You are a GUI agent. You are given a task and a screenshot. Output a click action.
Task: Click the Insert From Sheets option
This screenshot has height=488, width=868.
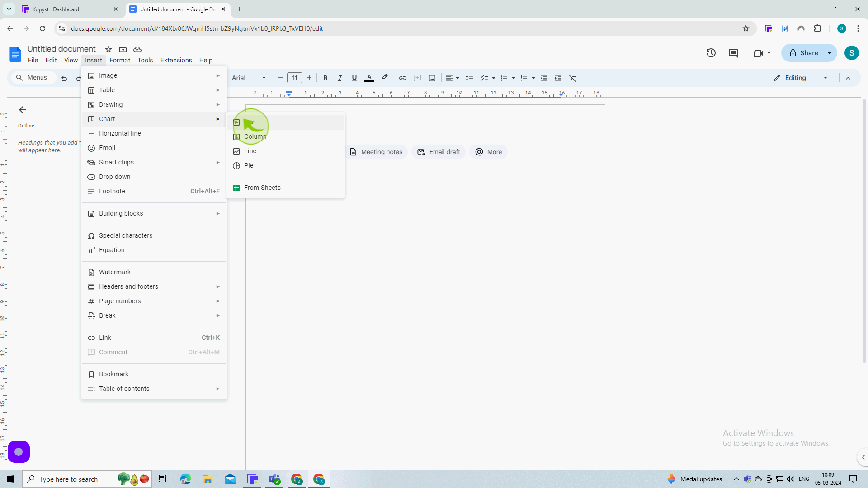[262, 187]
